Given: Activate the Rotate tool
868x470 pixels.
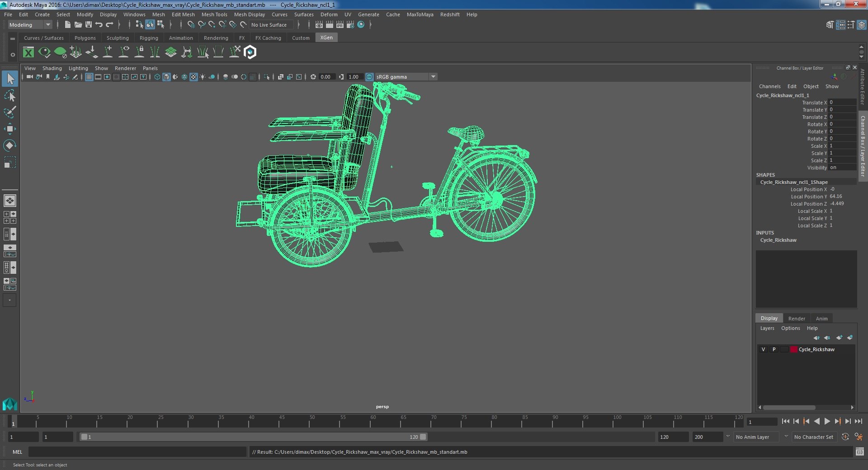Looking at the screenshot, I should coord(9,145).
